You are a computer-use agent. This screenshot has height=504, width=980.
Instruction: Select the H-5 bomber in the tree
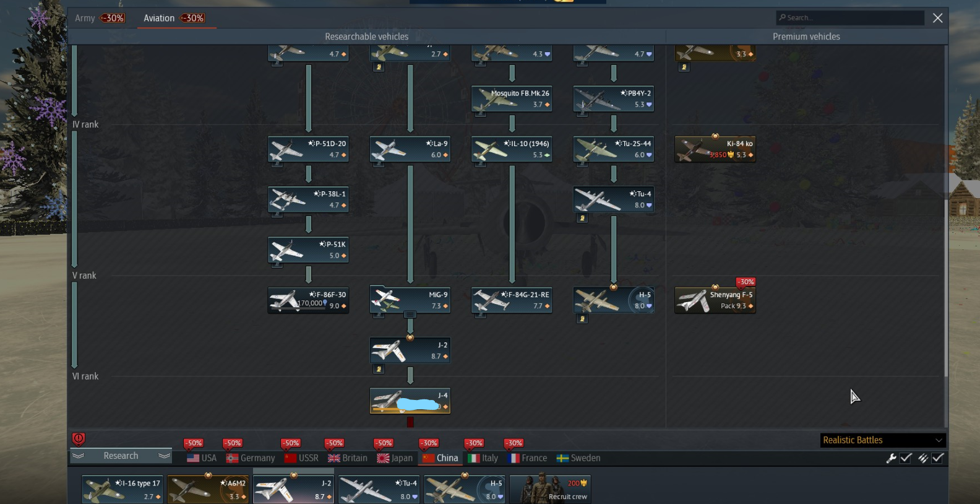[614, 300]
